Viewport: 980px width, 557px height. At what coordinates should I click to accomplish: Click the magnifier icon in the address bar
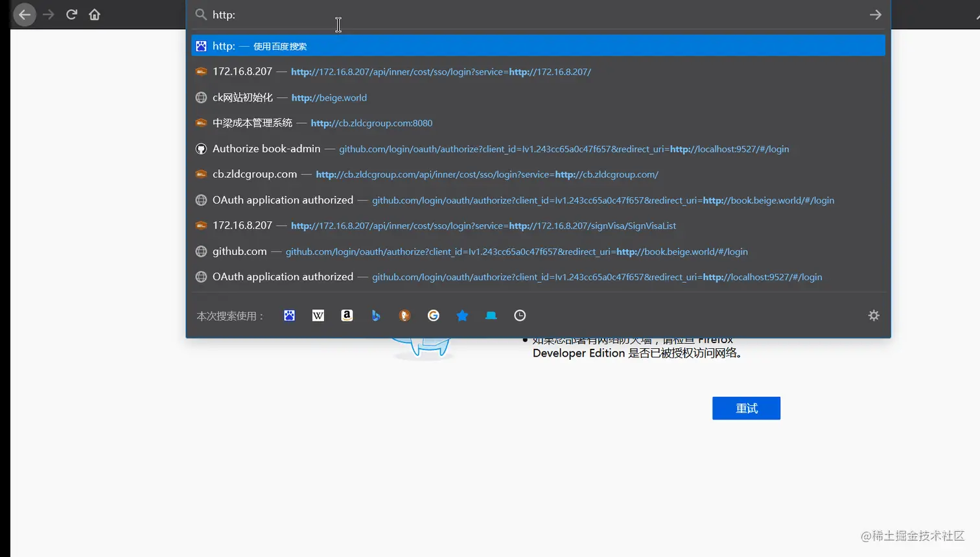(201, 14)
